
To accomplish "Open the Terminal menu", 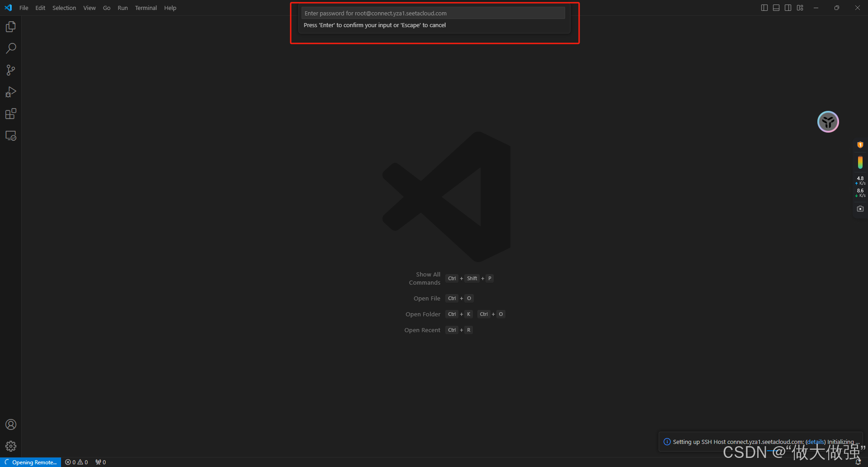I will click(146, 8).
